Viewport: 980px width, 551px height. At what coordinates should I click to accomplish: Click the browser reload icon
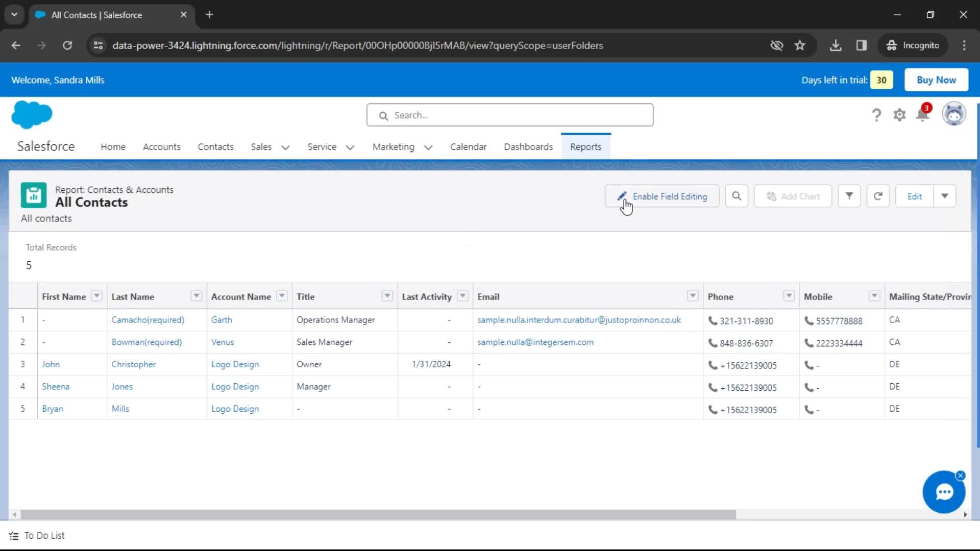pos(67,45)
